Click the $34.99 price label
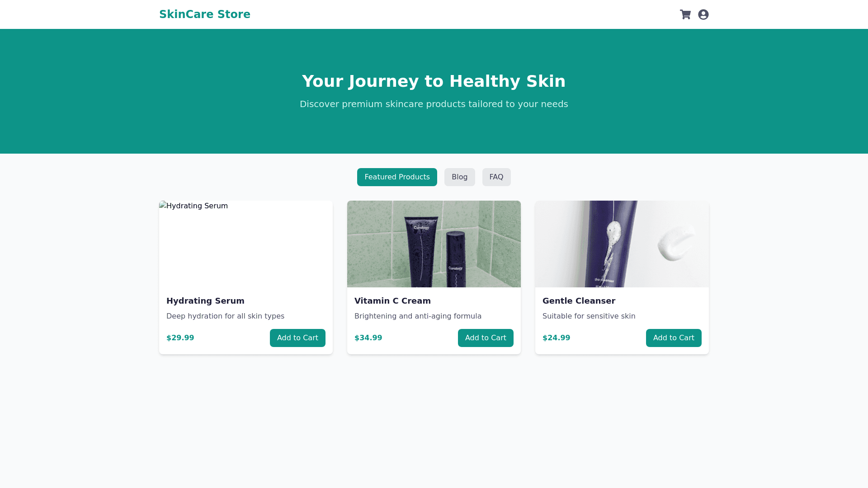 click(368, 338)
